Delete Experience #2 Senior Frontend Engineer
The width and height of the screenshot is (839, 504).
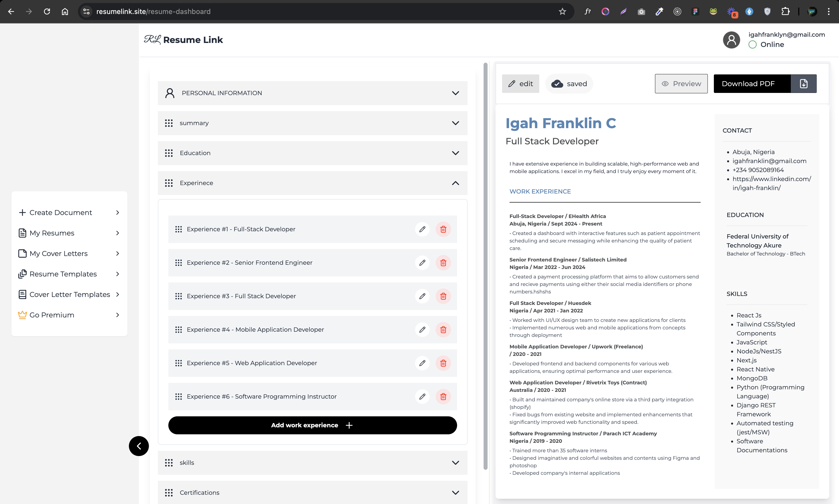(443, 262)
